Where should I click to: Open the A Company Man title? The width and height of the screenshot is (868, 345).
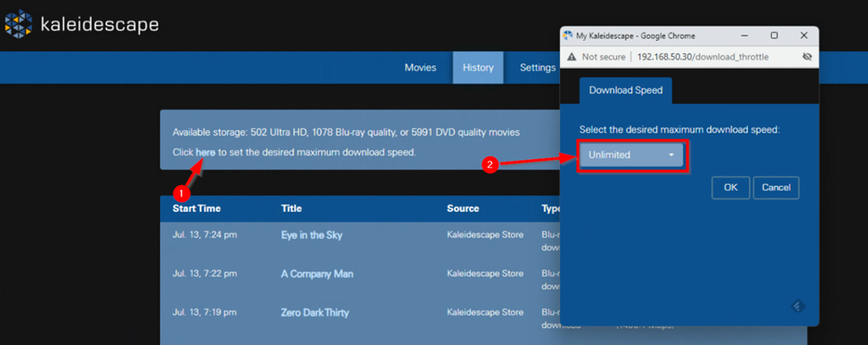click(317, 274)
